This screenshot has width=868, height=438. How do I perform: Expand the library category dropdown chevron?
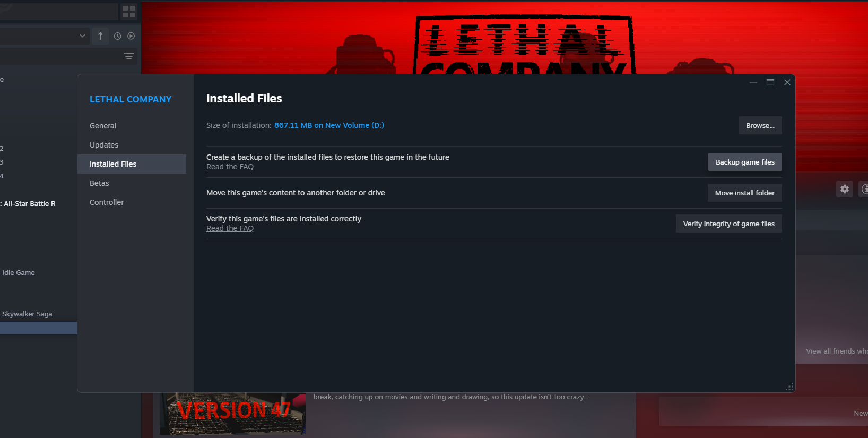tap(82, 36)
